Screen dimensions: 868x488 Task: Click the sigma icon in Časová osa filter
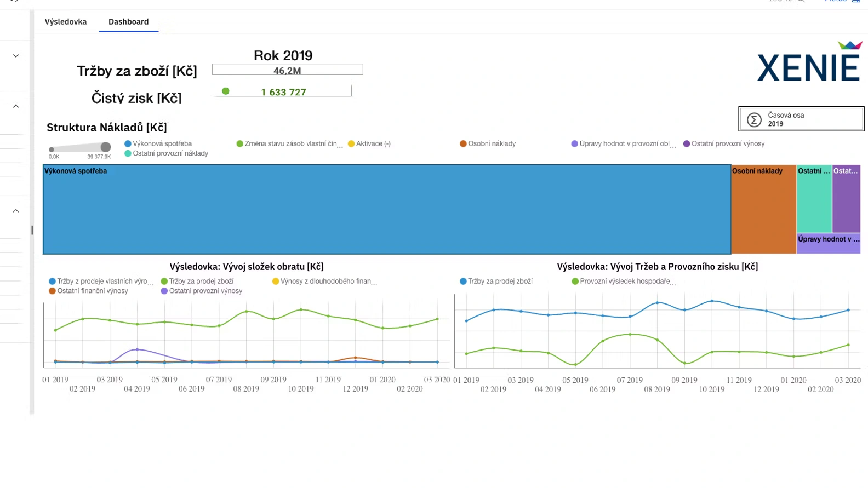[754, 119]
